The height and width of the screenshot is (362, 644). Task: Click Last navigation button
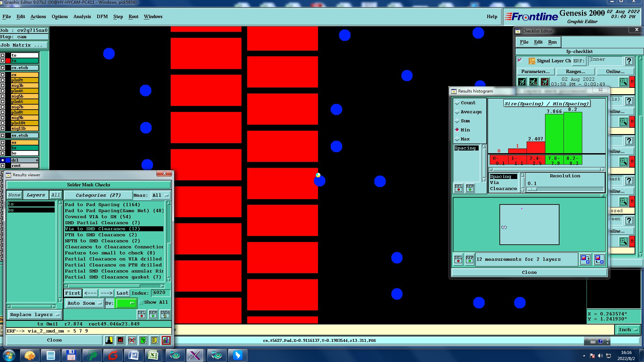tap(122, 293)
